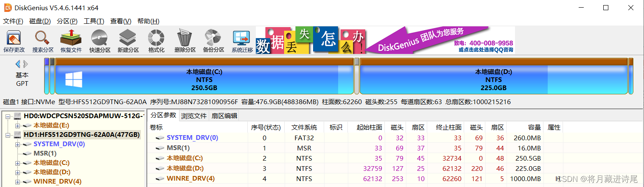Click the 260.0MB capacity cell

(529, 138)
